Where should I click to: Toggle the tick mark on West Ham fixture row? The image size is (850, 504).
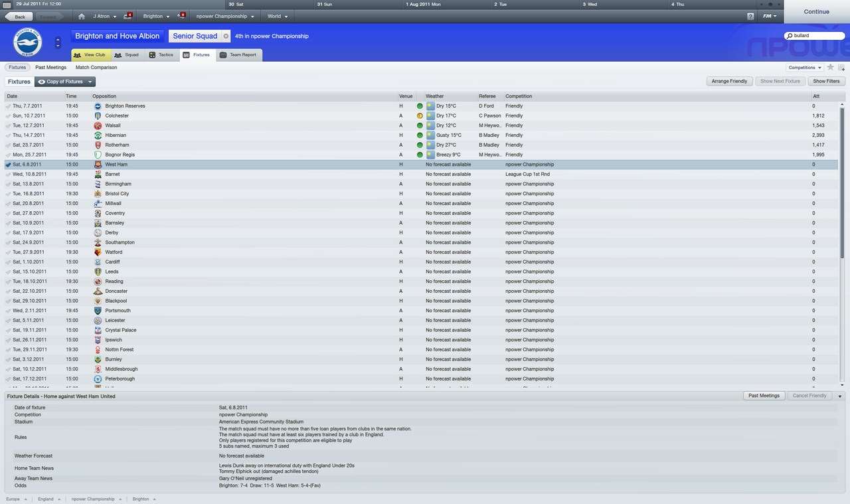(8, 164)
